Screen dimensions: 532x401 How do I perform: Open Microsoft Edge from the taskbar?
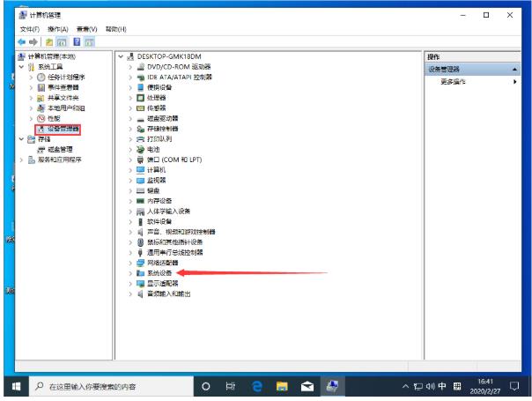coord(257,386)
